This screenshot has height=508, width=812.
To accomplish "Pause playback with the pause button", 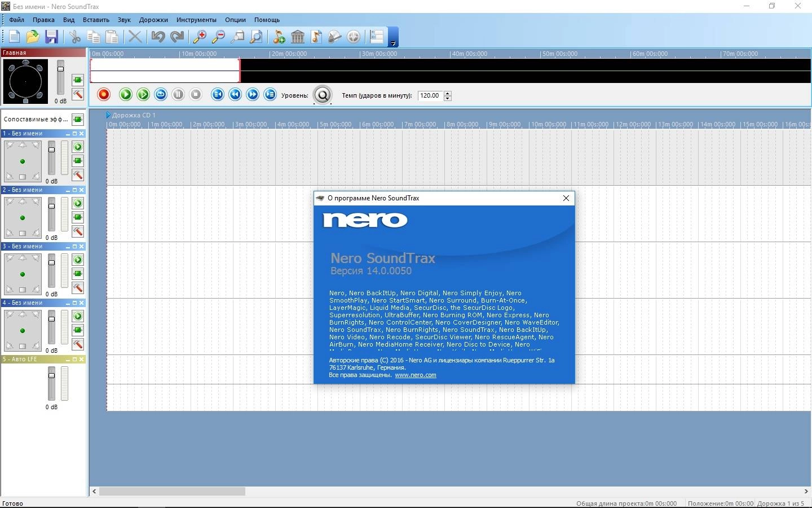I will pyautogui.click(x=178, y=94).
